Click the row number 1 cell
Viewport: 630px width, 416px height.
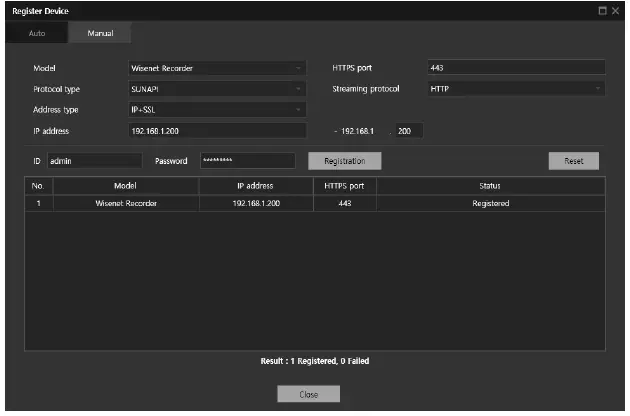[x=39, y=204]
